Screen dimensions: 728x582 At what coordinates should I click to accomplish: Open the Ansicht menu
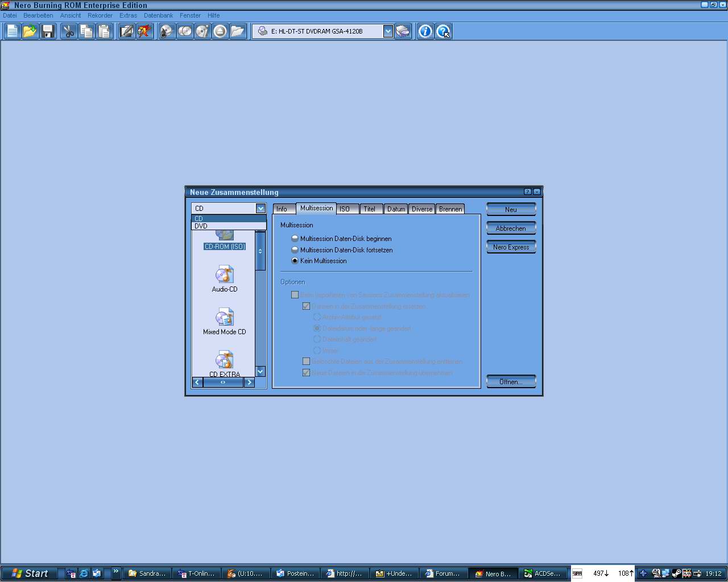click(71, 15)
